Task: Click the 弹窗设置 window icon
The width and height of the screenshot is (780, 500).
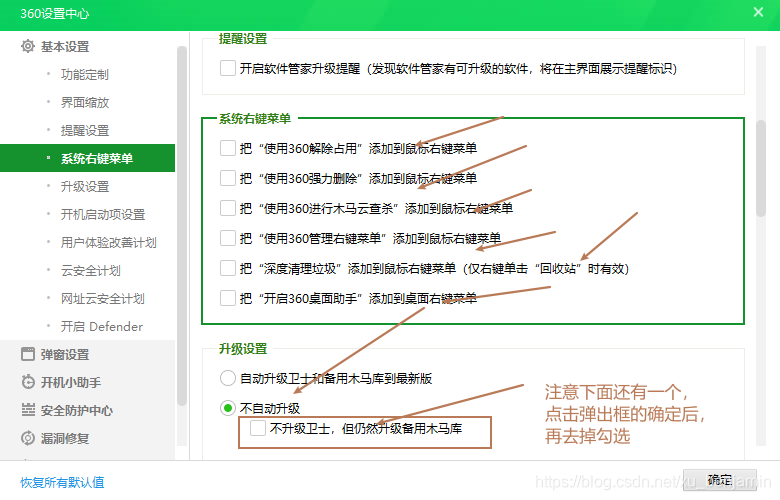Action: 28,354
